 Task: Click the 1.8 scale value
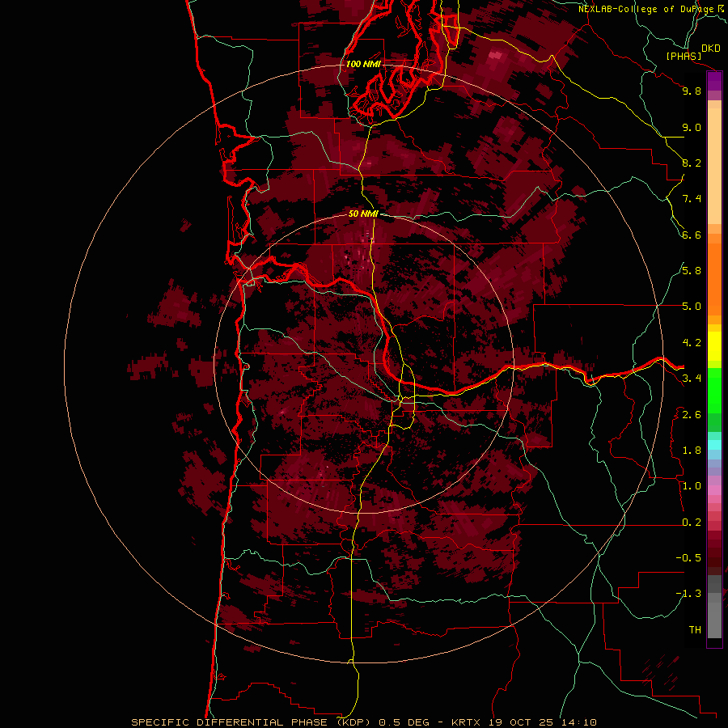[692, 451]
